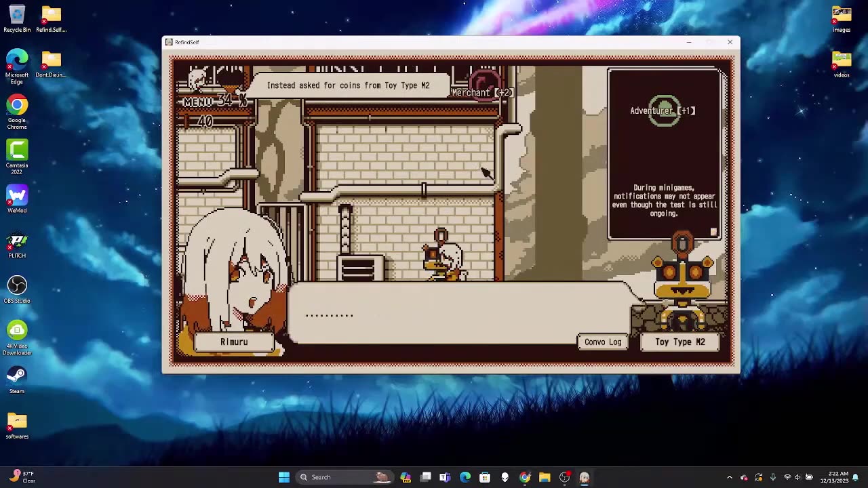
Task: Launch the Google Chrome desktop shortcut
Action: tap(17, 112)
